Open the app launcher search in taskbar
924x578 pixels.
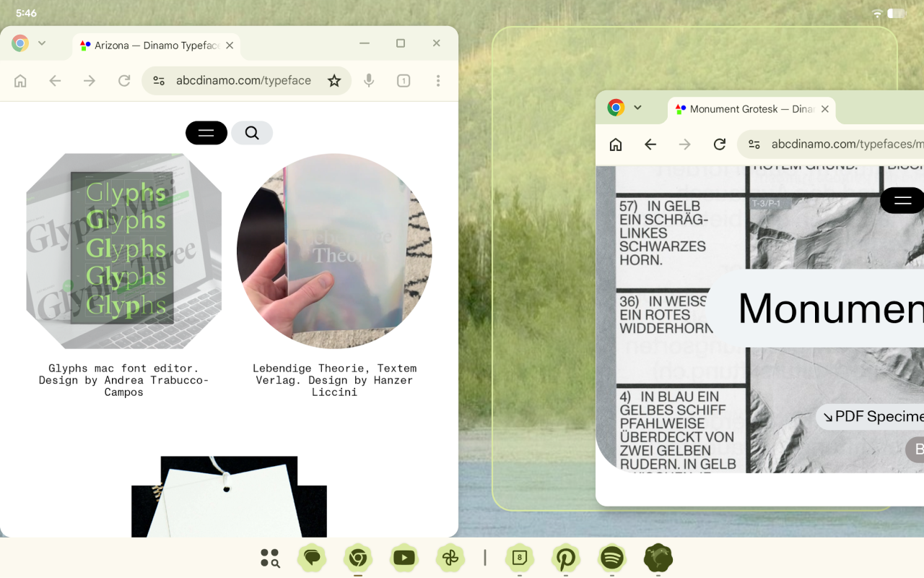[270, 558]
